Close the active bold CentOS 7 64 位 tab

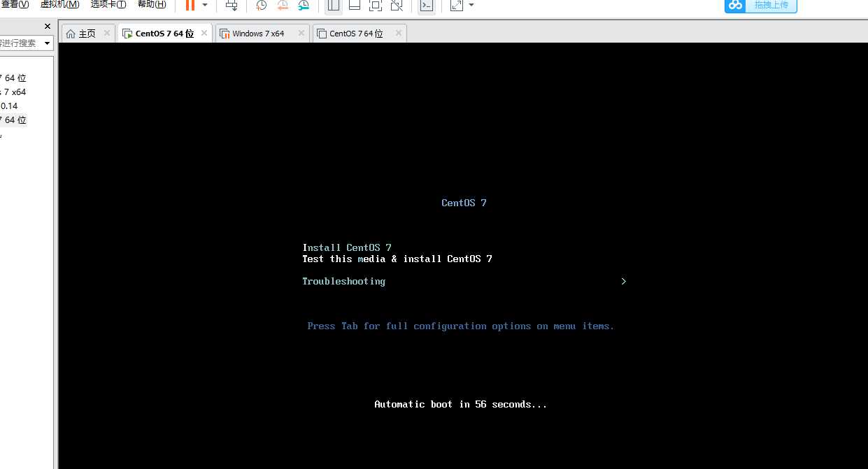(x=204, y=33)
